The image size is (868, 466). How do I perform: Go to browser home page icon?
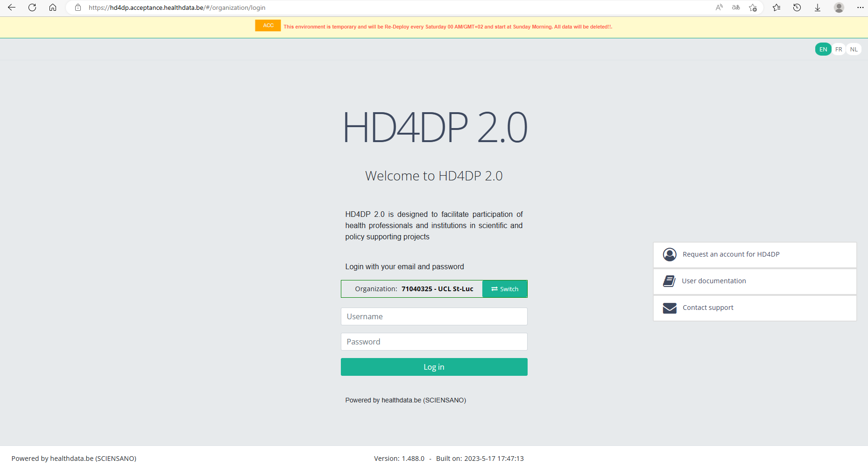coord(53,7)
